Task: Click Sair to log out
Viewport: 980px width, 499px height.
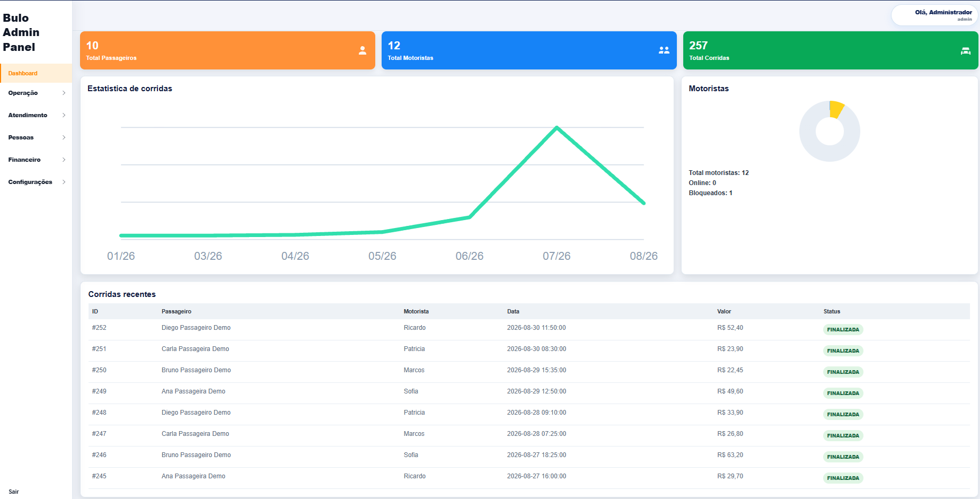Action: tap(14, 492)
